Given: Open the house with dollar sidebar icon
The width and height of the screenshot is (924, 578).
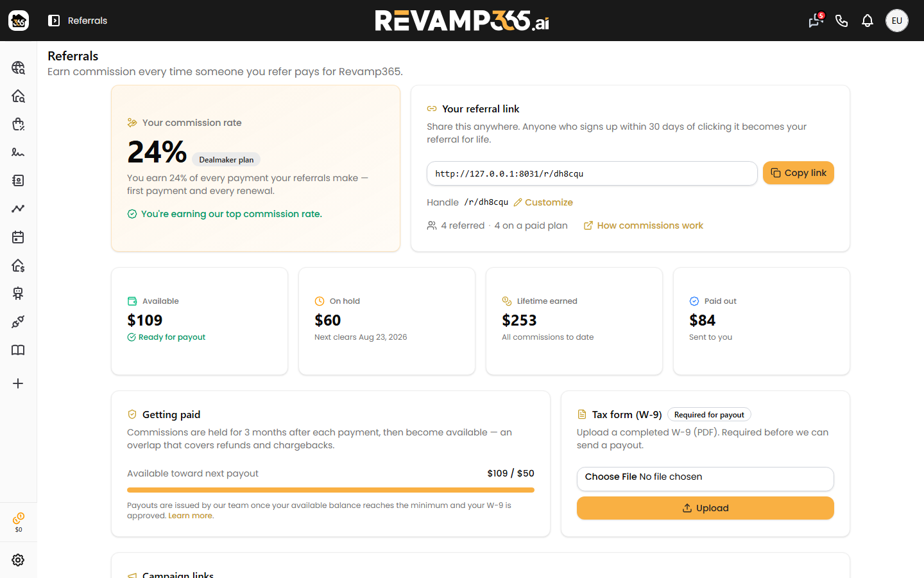Looking at the screenshot, I should (x=18, y=265).
